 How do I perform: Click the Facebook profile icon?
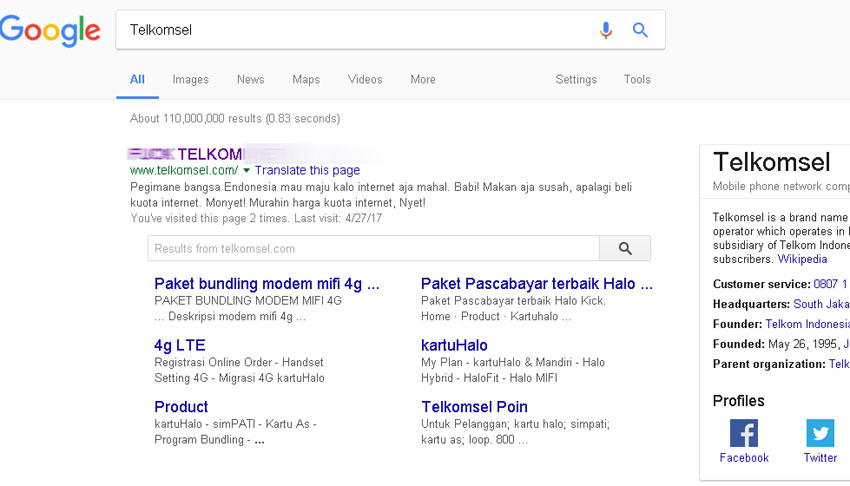[744, 433]
